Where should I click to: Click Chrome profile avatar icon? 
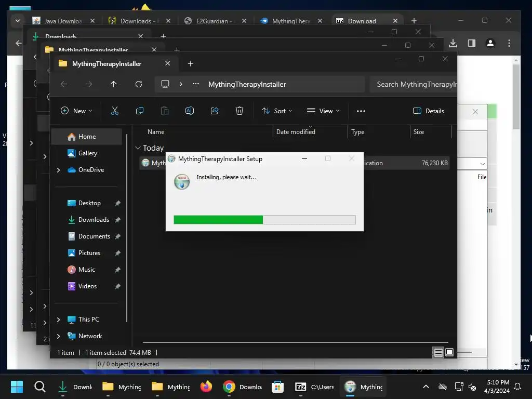pos(490,43)
